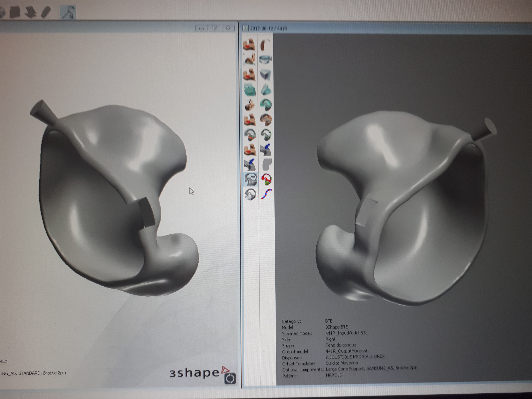Click the dark square sheet toolbar icon
Image resolution: width=532 pixels, height=399 pixels.
[x=15, y=12]
